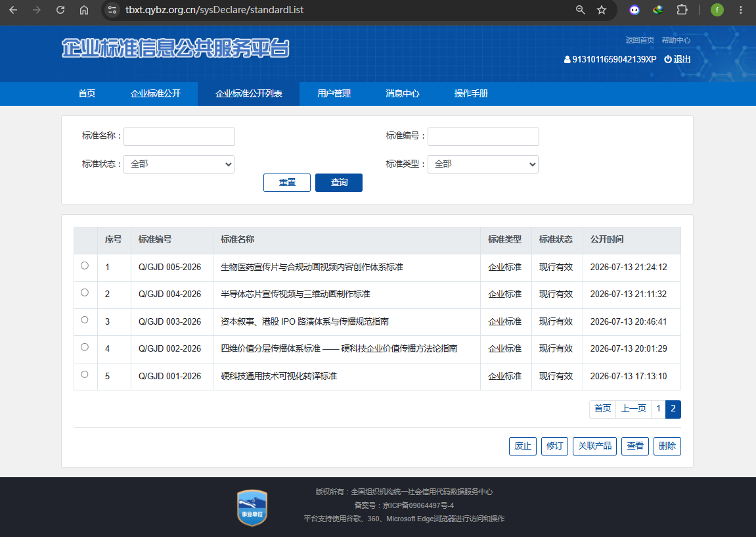Screen dimensions: 756x537
Task: Open the 企业标准公开列表 nav tab
Action: (249, 93)
